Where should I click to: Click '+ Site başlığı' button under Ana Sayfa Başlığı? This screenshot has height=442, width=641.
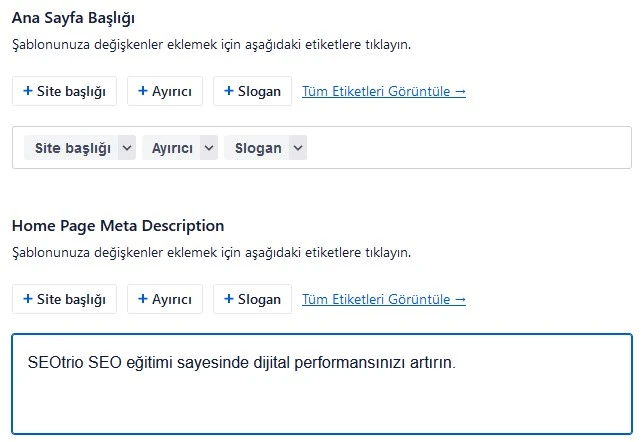[64, 91]
